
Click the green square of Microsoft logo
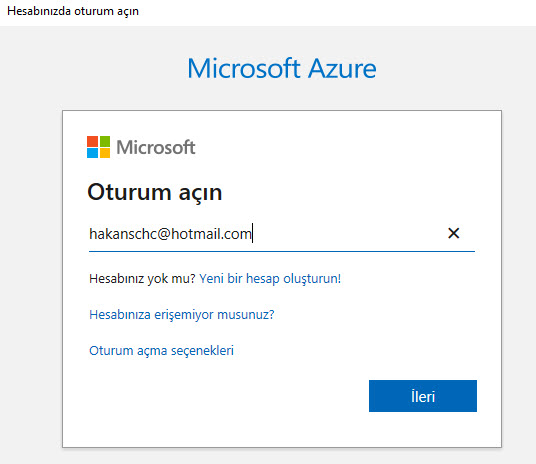pos(105,141)
